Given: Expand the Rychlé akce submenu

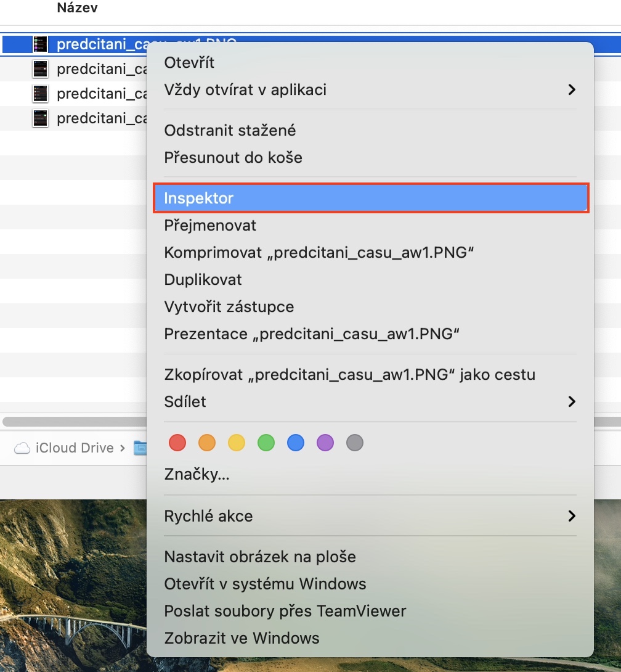Looking at the screenshot, I should (x=370, y=515).
